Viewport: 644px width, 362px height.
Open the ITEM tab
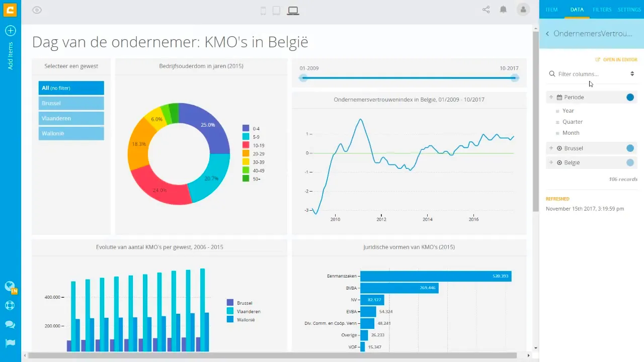551,10
